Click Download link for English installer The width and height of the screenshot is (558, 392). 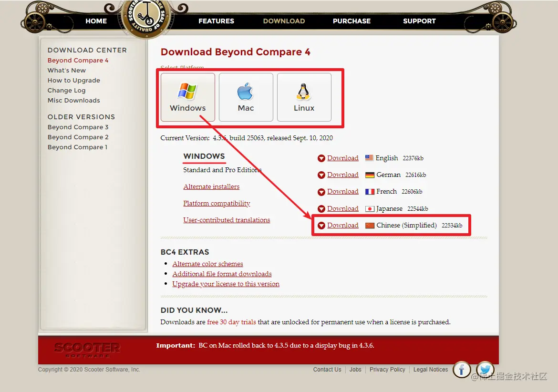pos(343,158)
